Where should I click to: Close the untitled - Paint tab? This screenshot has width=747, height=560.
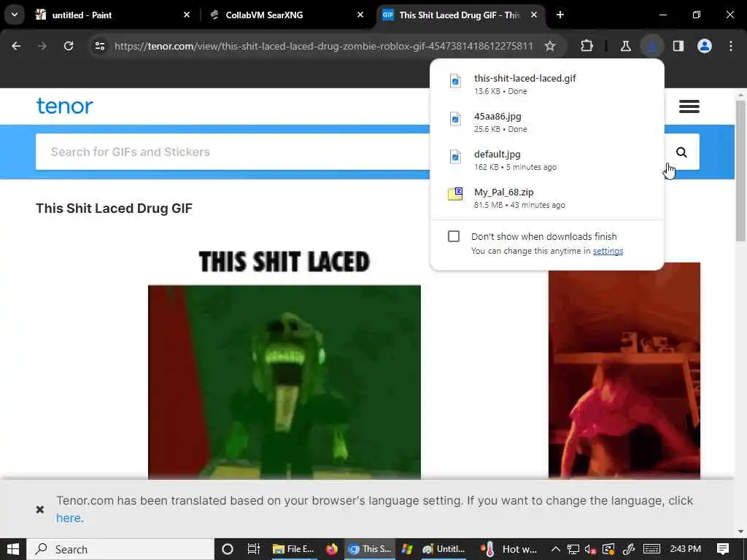[x=187, y=15]
